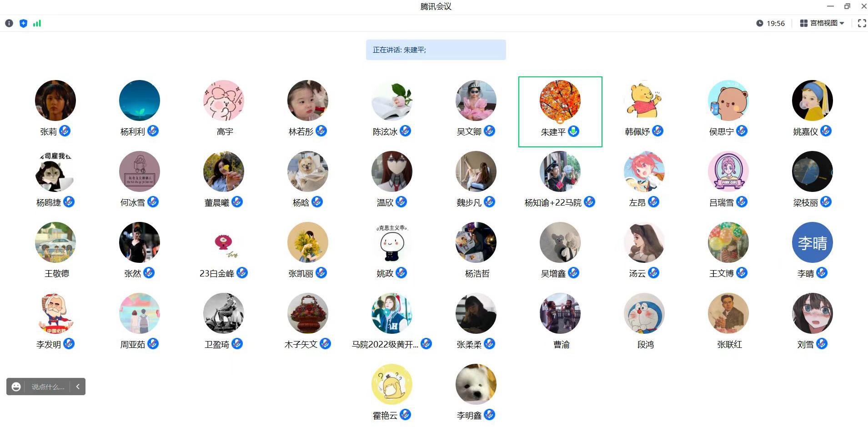The height and width of the screenshot is (427, 868).
Task: Select 朱建平's highlighted participant tile
Action: point(560,112)
